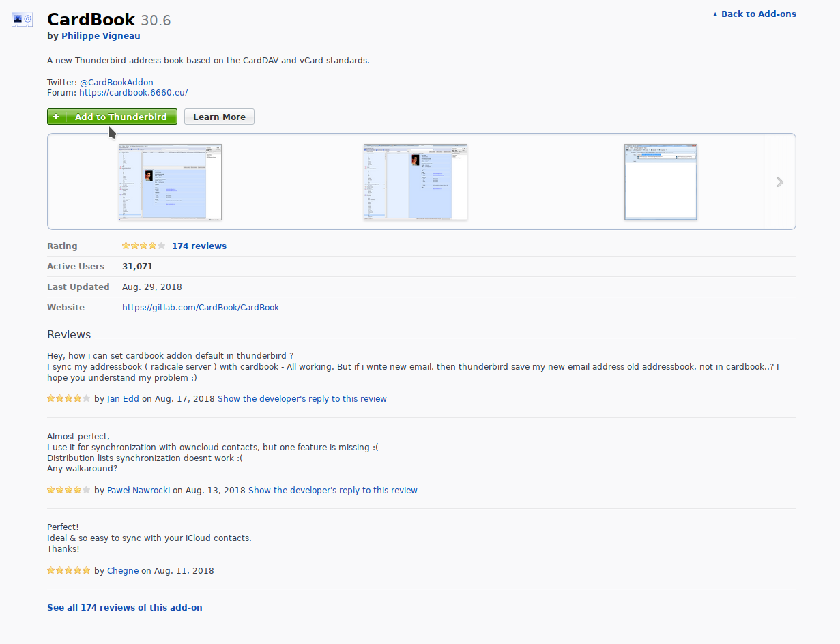Image resolution: width=840 pixels, height=644 pixels.
Task: Open the first screenshot thumbnail
Action: click(x=170, y=181)
